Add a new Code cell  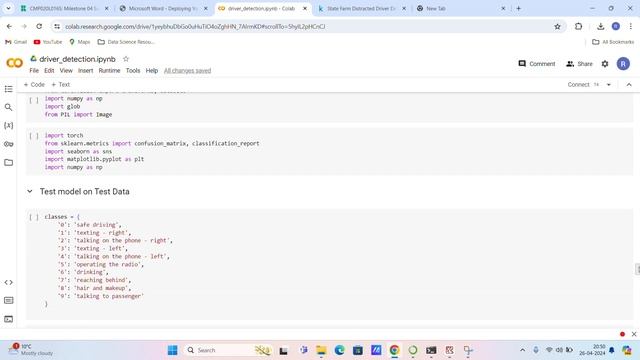pyautogui.click(x=34, y=84)
